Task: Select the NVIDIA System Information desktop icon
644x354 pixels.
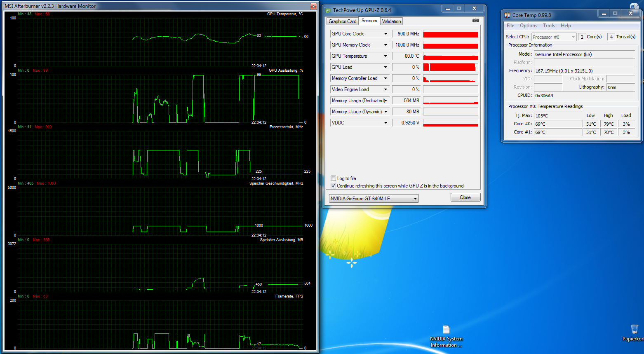Action: [x=446, y=337]
